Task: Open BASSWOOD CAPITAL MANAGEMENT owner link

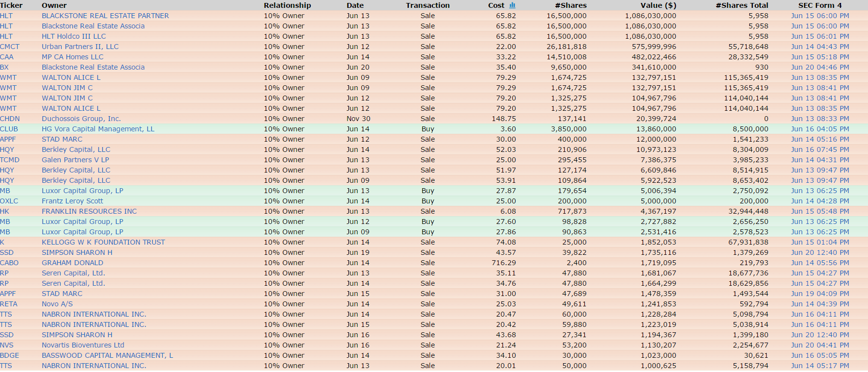Action: point(107,355)
